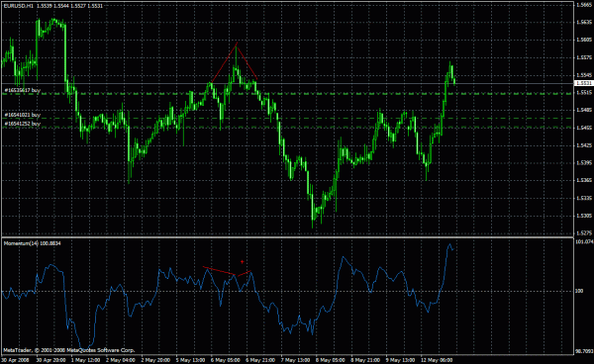Click the 1.5545 price scale label
The height and width of the screenshot is (364, 594).
(x=584, y=75)
